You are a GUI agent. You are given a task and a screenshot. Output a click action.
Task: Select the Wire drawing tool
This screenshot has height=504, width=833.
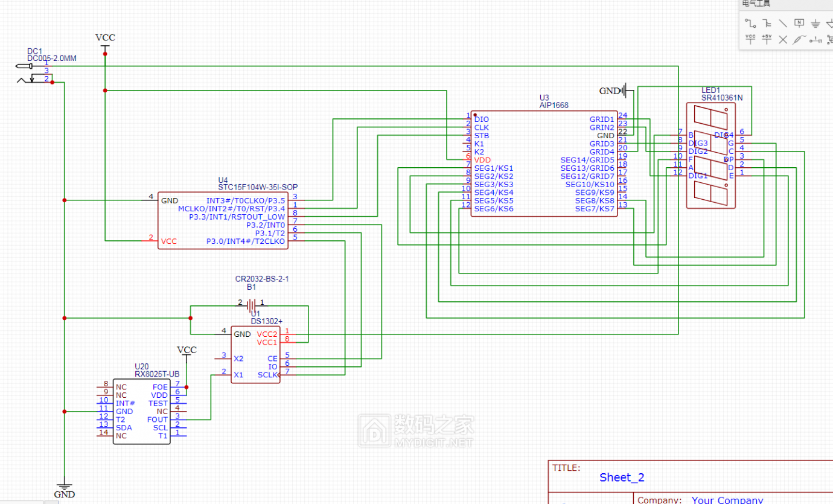pyautogui.click(x=750, y=23)
